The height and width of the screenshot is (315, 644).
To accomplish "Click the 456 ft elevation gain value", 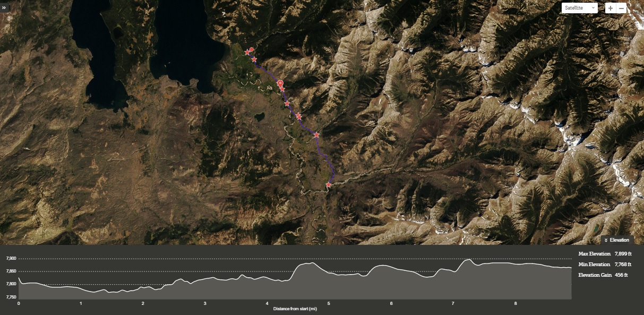I will (x=621, y=275).
